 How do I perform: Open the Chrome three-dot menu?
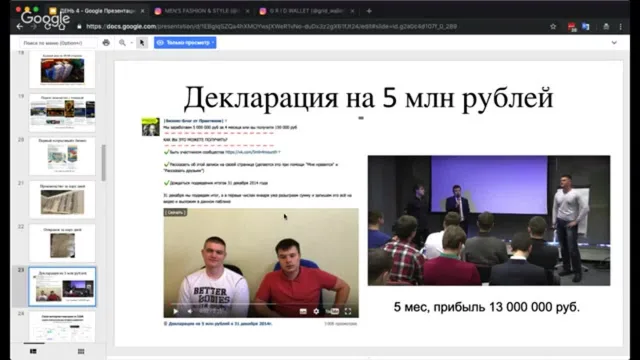pyautogui.click(x=620, y=27)
